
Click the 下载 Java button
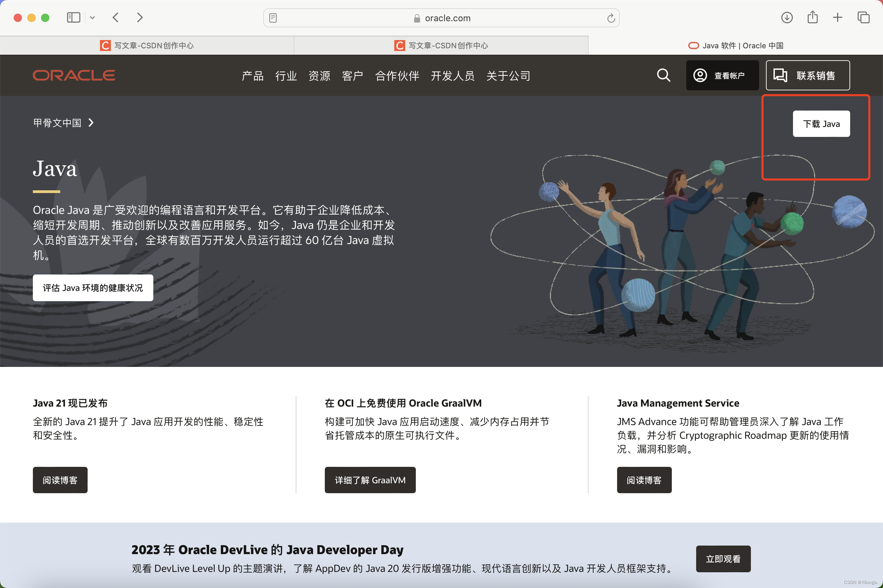click(821, 123)
